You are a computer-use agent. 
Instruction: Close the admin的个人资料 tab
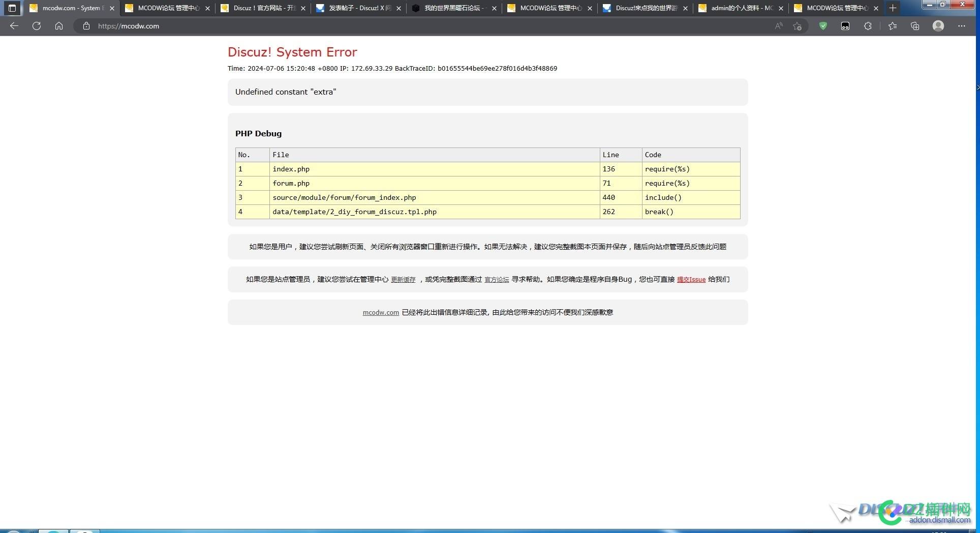[781, 8]
